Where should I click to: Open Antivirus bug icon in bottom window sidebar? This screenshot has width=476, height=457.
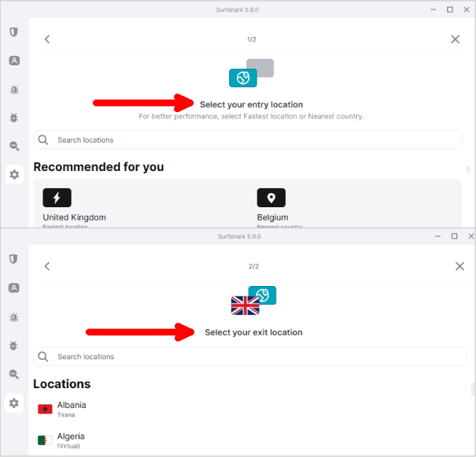(13, 346)
